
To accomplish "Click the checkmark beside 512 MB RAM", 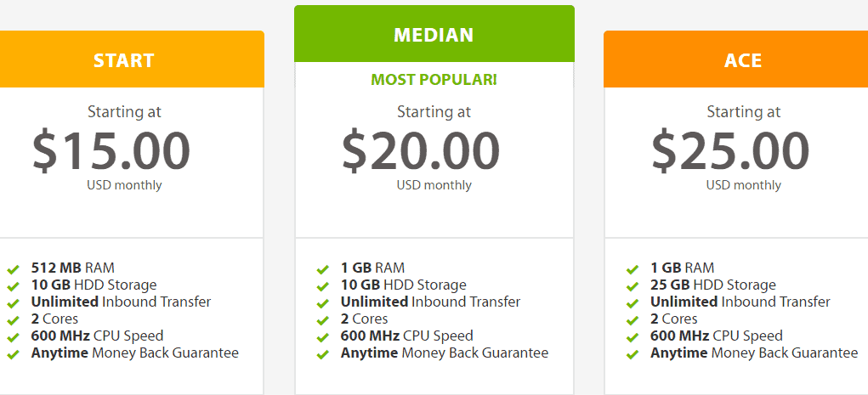I will 14,269.
